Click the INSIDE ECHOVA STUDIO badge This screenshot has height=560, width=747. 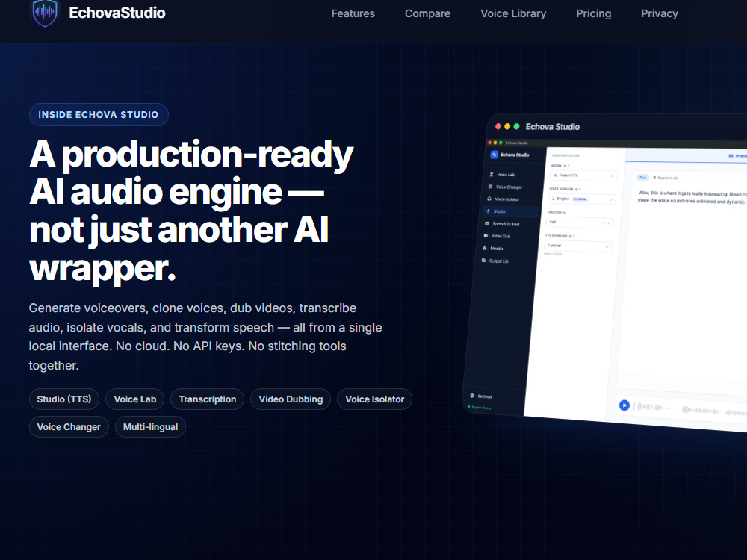coord(99,115)
